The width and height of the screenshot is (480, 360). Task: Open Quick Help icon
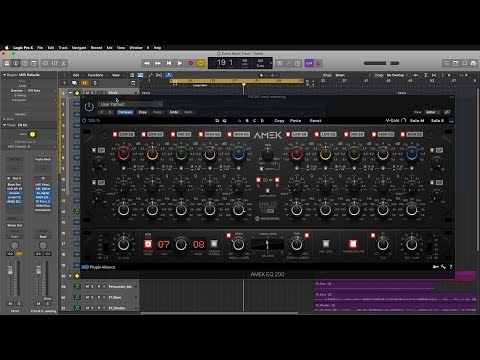25,63
